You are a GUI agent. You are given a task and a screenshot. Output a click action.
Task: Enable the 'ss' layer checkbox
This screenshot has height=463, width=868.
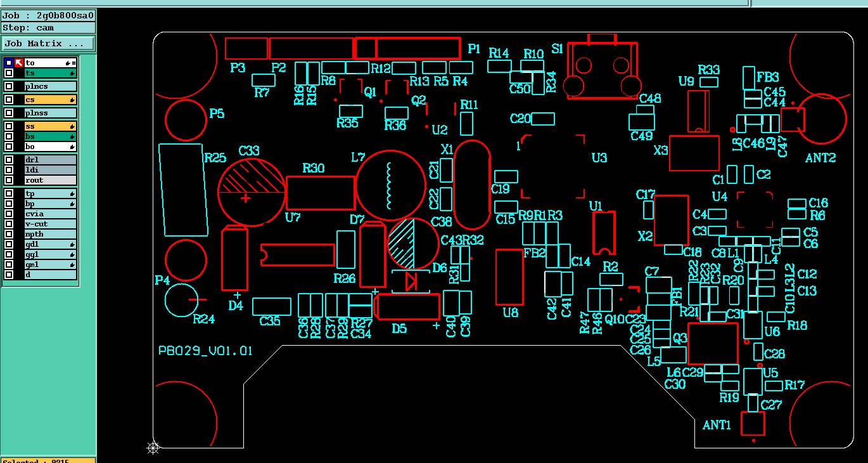9,126
